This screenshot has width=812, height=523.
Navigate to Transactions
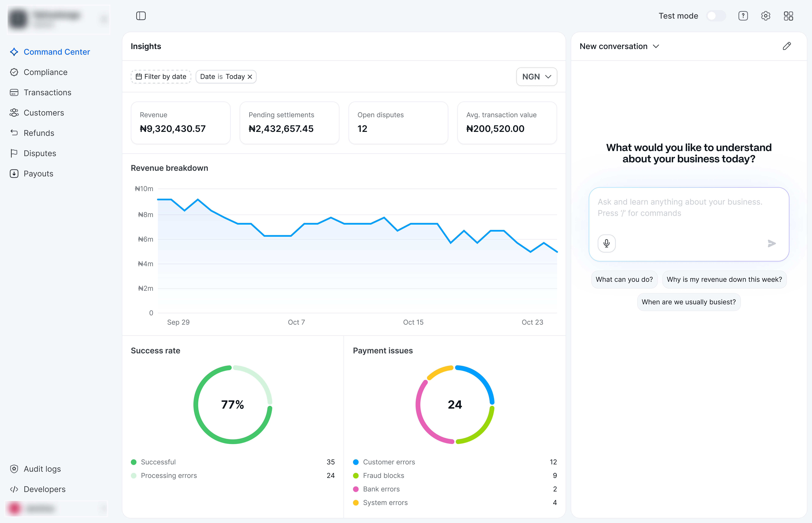coord(48,92)
